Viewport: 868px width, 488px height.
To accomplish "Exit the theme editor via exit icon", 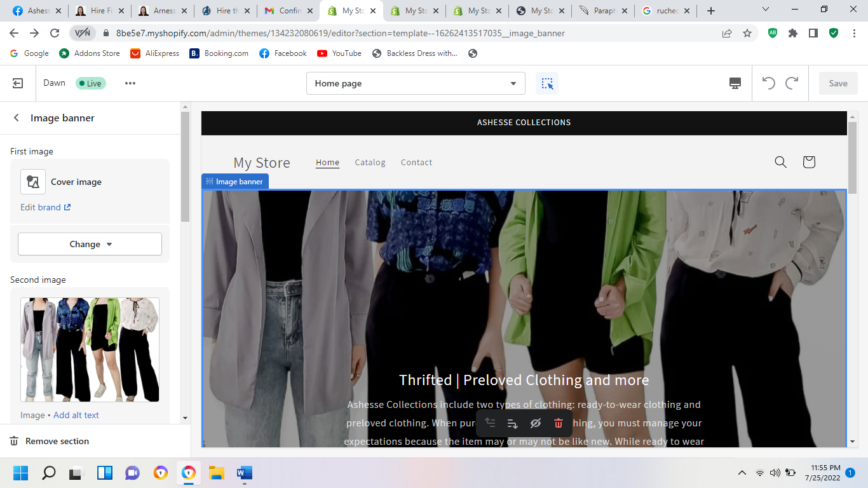I will (x=18, y=83).
